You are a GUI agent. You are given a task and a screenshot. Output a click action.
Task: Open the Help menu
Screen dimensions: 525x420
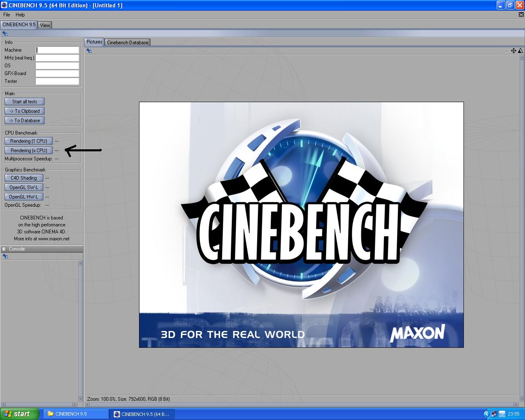tap(20, 15)
